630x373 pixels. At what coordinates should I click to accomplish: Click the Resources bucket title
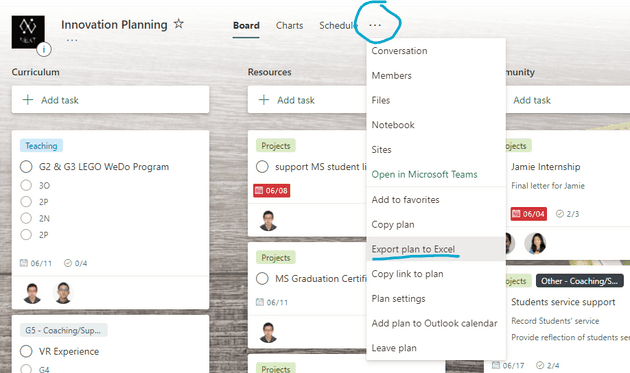(x=269, y=72)
